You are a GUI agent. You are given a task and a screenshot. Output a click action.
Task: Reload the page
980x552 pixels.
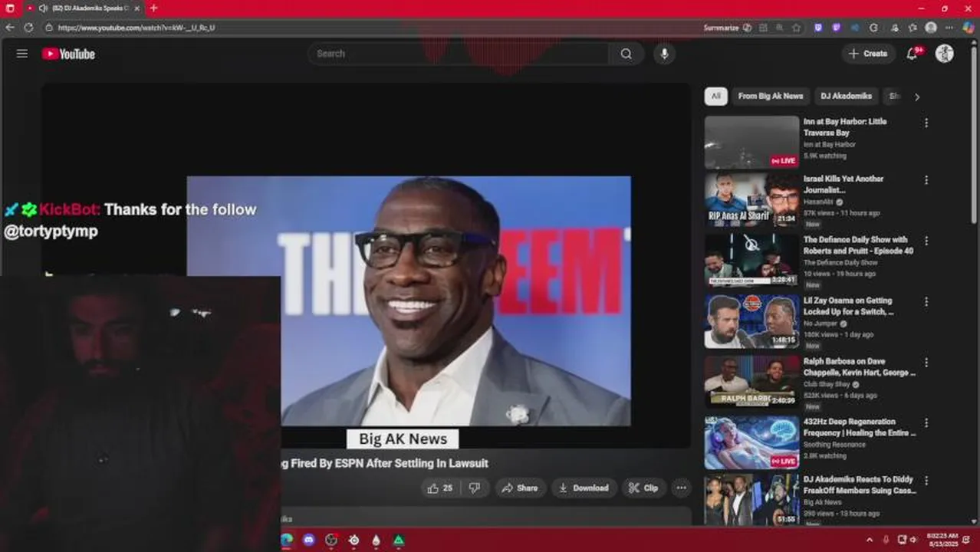pos(28,28)
